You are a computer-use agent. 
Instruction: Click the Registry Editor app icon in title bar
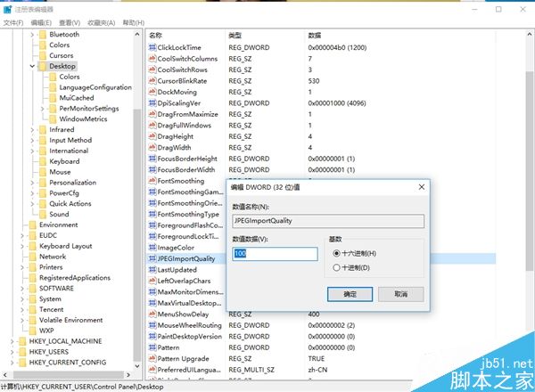coord(7,9)
